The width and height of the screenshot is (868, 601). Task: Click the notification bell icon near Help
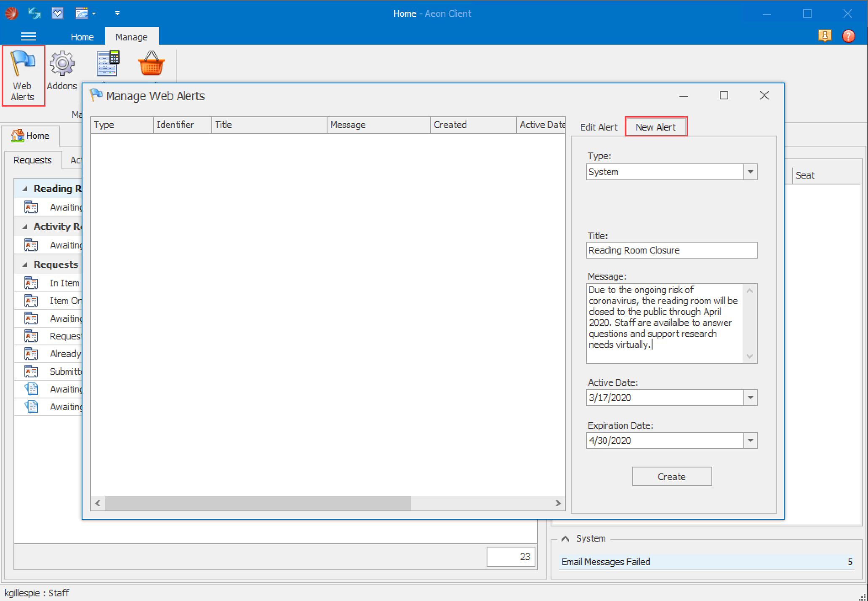(x=825, y=36)
